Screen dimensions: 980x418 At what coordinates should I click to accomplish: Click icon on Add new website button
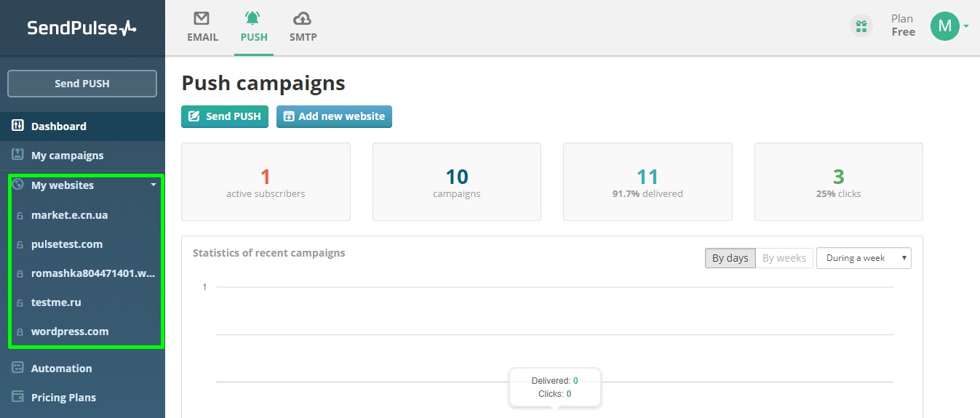click(x=289, y=116)
